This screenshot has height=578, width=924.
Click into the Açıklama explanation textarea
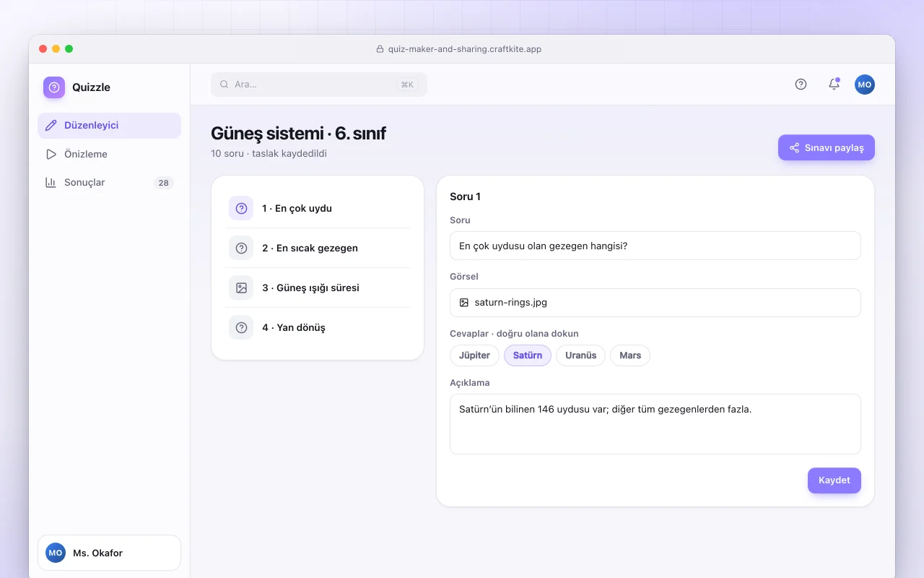pyautogui.click(x=655, y=424)
